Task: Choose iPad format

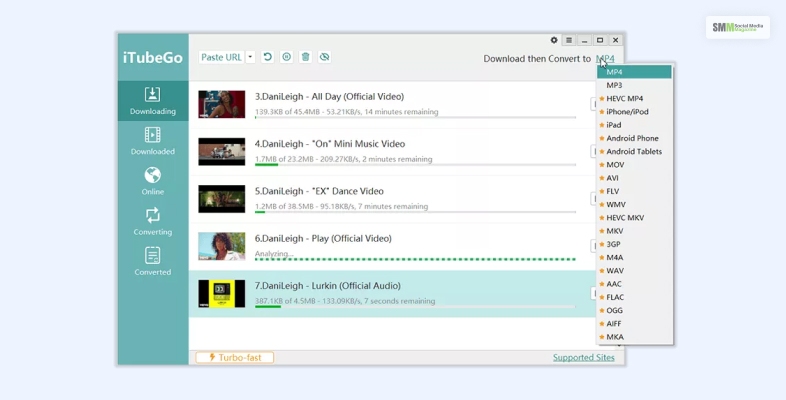Action: 635,125
